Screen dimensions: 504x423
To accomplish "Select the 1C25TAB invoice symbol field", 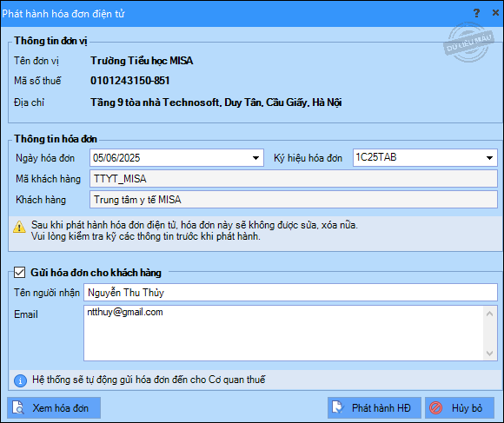I will (425, 158).
